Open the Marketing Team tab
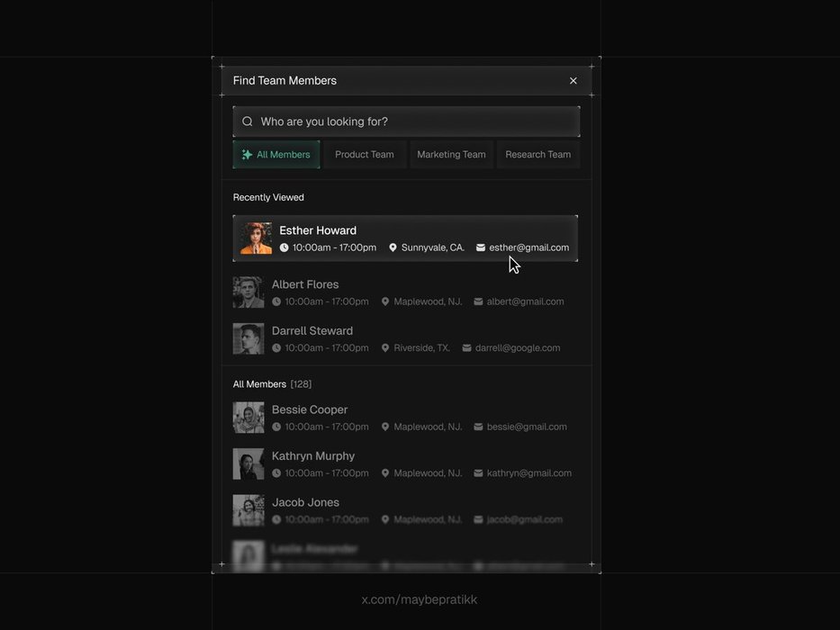Viewport: 840px width, 630px height. tap(451, 155)
